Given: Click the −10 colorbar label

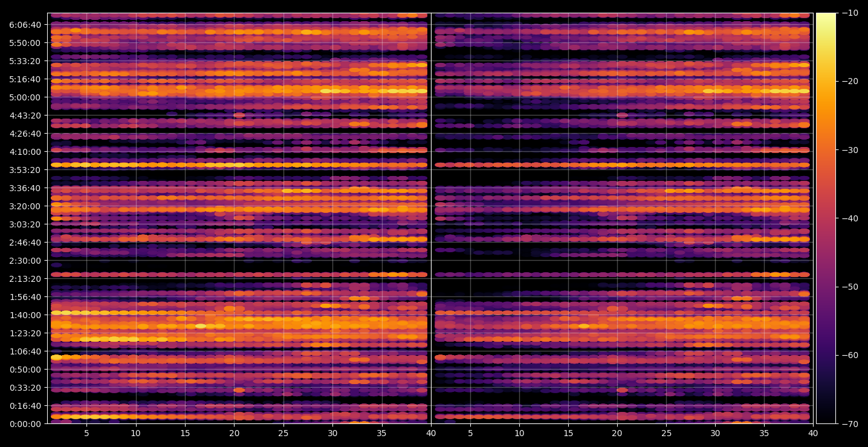Looking at the screenshot, I should (x=850, y=13).
